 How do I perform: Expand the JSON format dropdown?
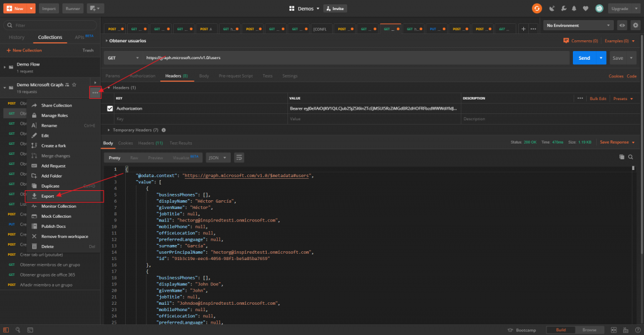coord(218,157)
